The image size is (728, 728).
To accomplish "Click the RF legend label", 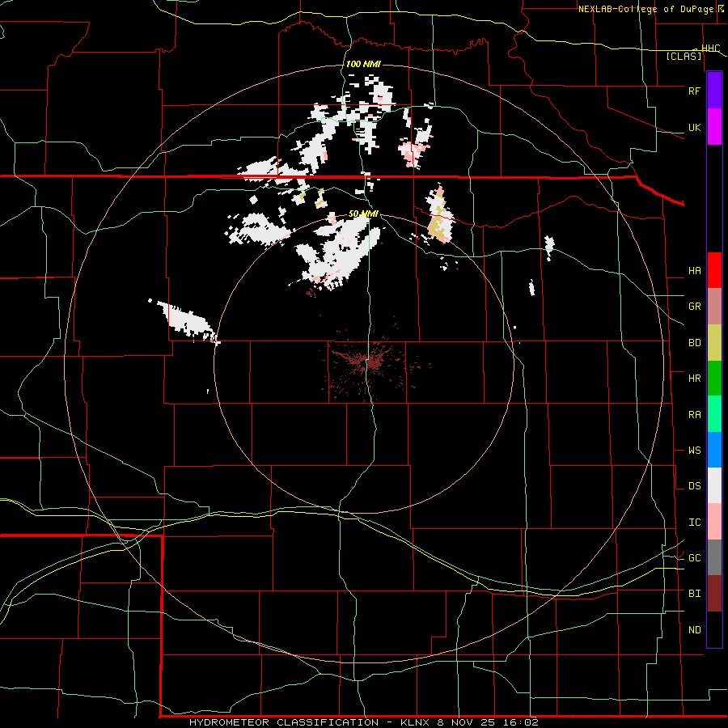I will point(694,91).
